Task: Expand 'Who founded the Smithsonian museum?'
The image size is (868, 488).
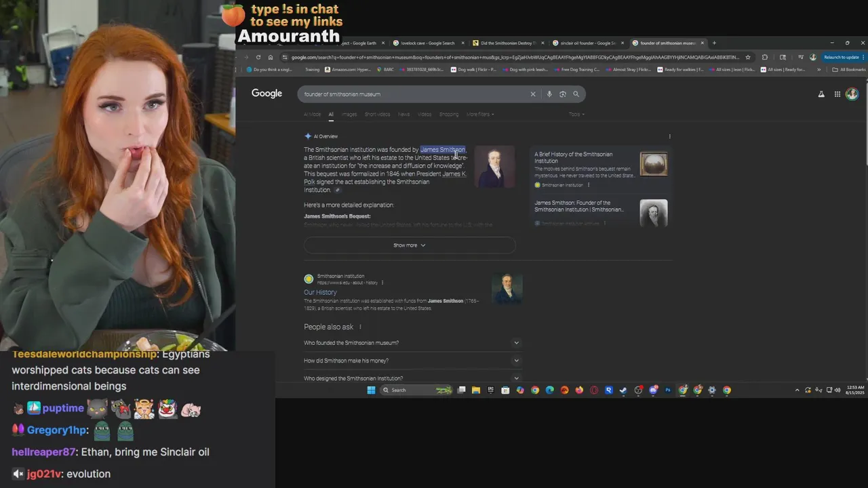Action: click(x=412, y=343)
